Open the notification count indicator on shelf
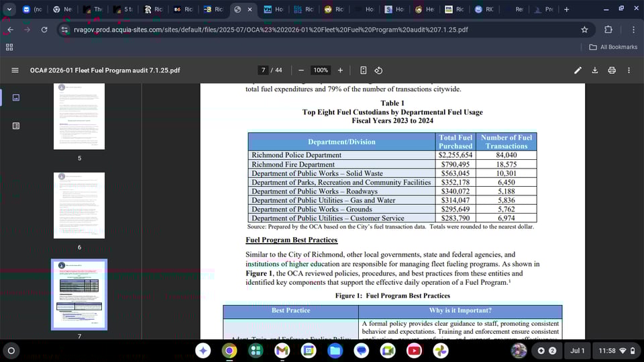The image size is (644, 362). (x=547, y=351)
